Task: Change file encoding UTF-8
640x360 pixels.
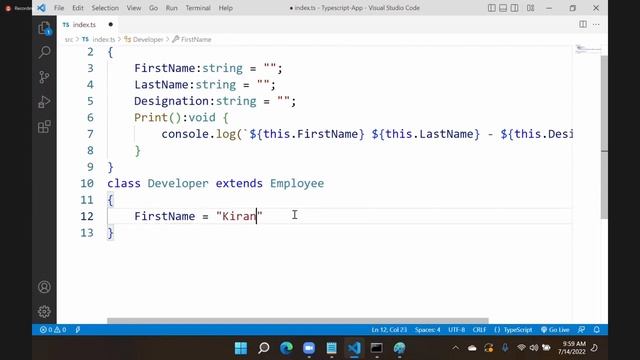Action: (456, 330)
